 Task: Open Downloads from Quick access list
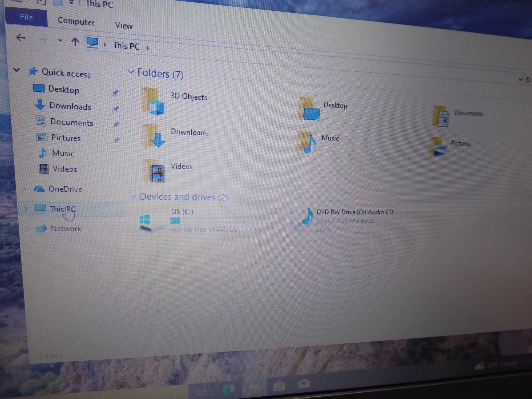pyautogui.click(x=70, y=106)
